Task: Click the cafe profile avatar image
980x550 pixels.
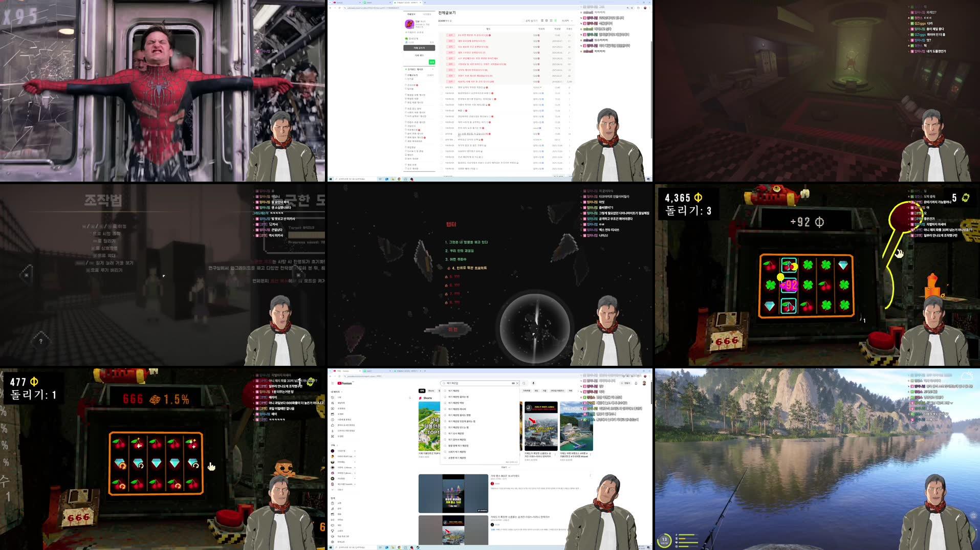Action: coord(409,24)
